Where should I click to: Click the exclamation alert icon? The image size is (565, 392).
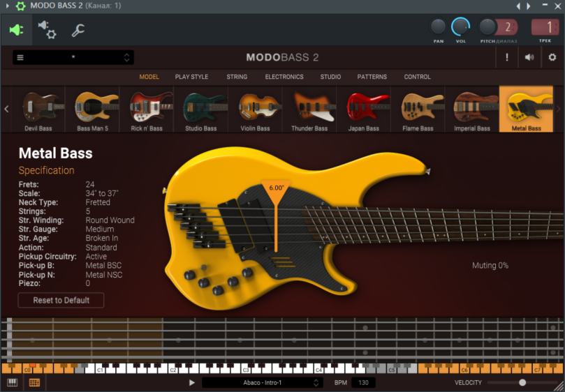[507, 58]
